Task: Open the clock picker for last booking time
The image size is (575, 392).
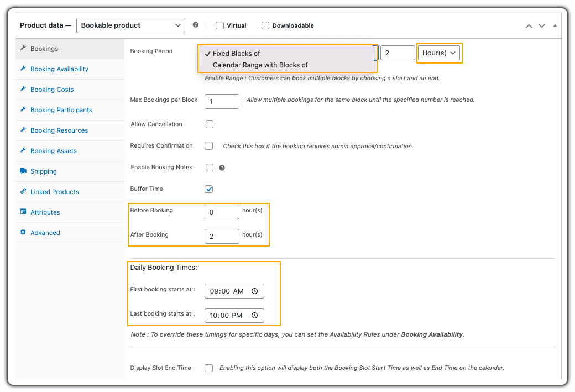Action: 254,315
